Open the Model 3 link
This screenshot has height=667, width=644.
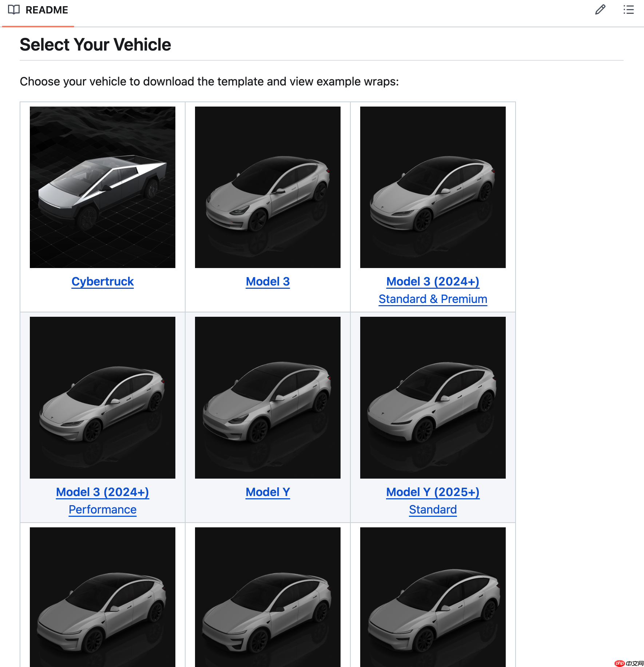[x=268, y=281]
